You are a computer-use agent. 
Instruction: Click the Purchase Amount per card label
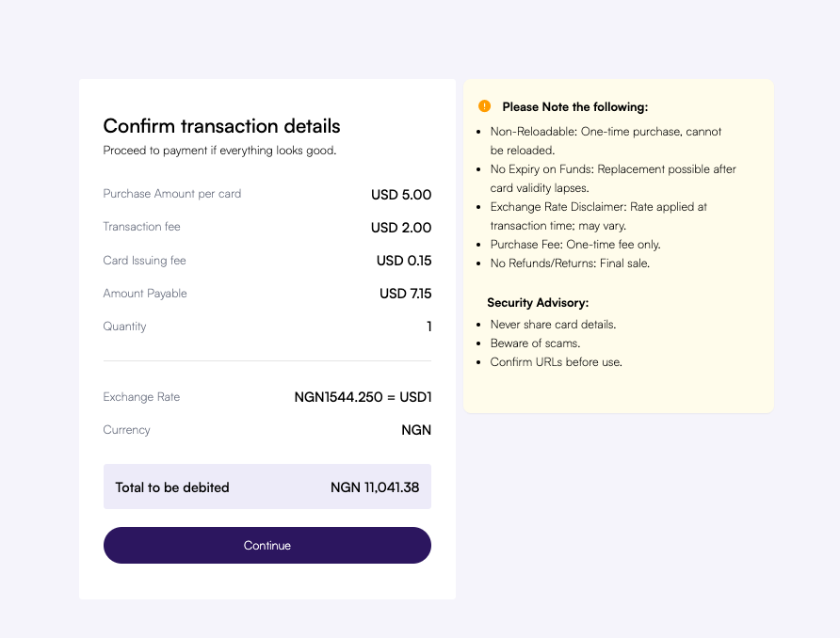pos(171,194)
